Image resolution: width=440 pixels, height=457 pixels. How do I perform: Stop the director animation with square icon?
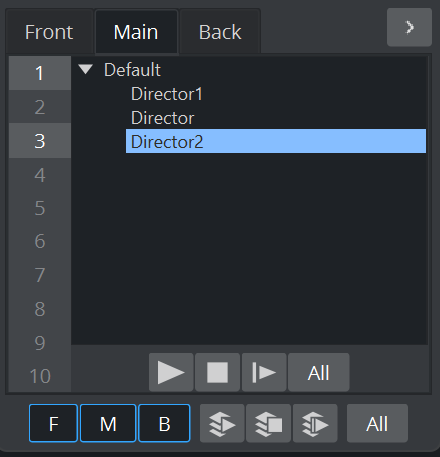pos(217,372)
